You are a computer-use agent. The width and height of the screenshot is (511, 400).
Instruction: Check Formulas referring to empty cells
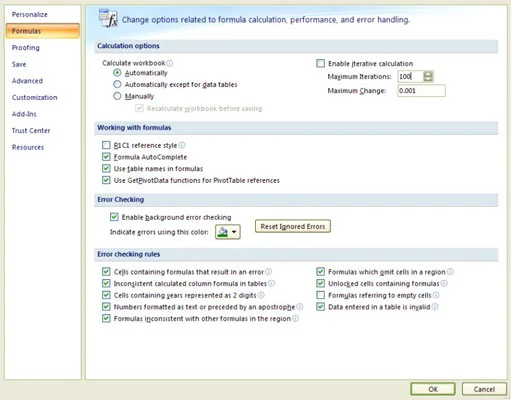pyautogui.click(x=320, y=295)
